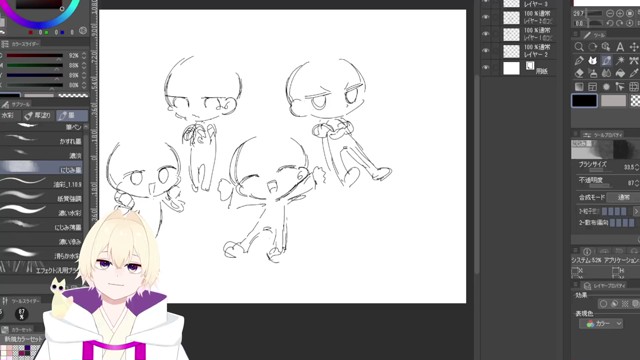Choose the Fill bucket tool
The height and width of the screenshot is (360, 640).
pos(620,73)
